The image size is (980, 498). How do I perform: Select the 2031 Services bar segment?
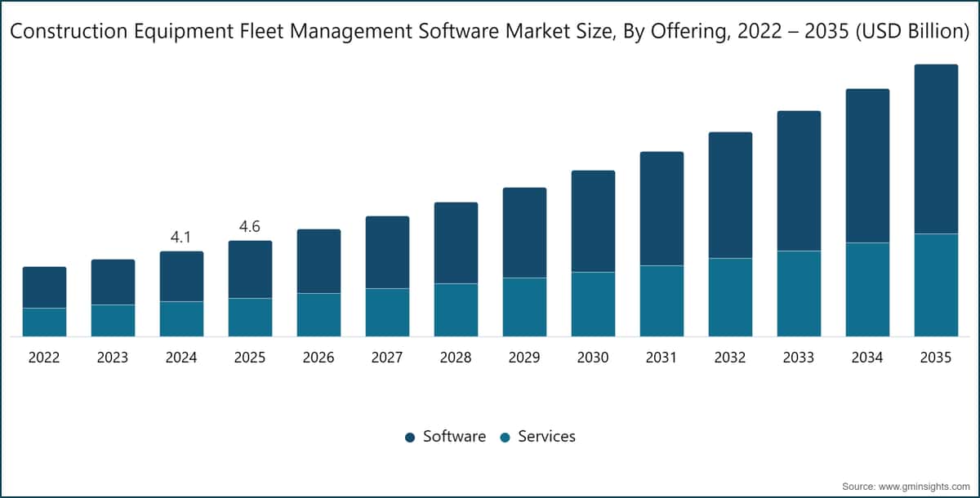(661, 301)
